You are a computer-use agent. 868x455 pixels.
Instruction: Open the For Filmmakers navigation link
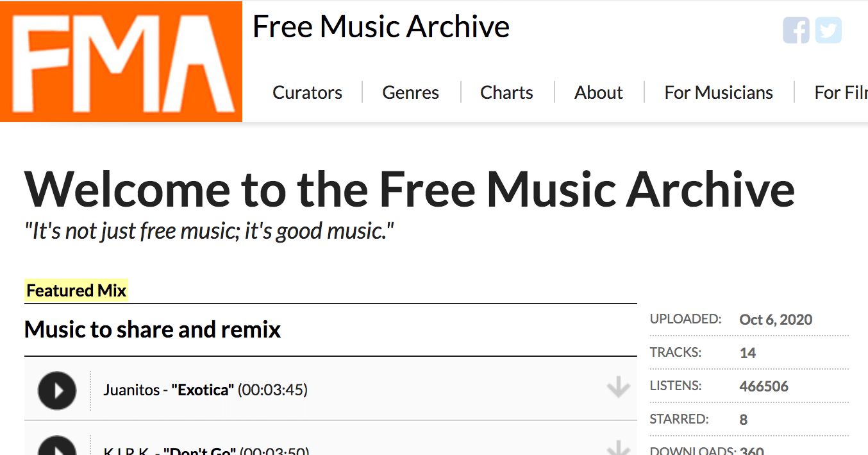[x=841, y=92]
